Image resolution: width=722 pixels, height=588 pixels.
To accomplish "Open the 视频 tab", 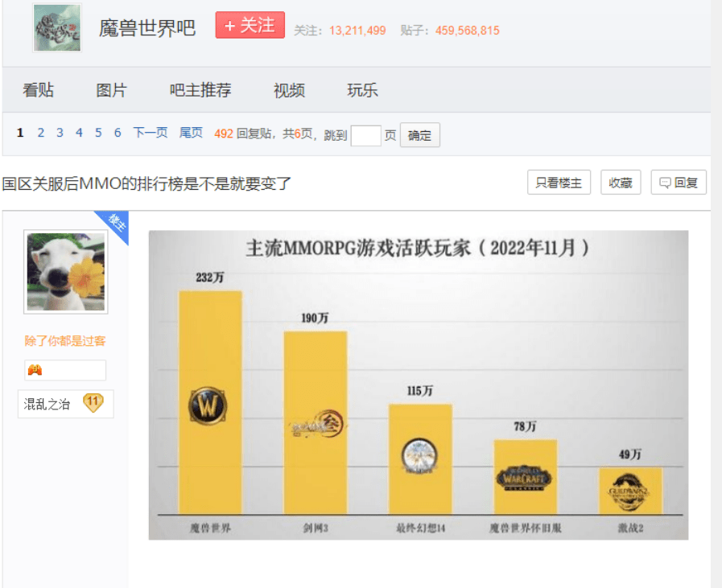I will [289, 90].
